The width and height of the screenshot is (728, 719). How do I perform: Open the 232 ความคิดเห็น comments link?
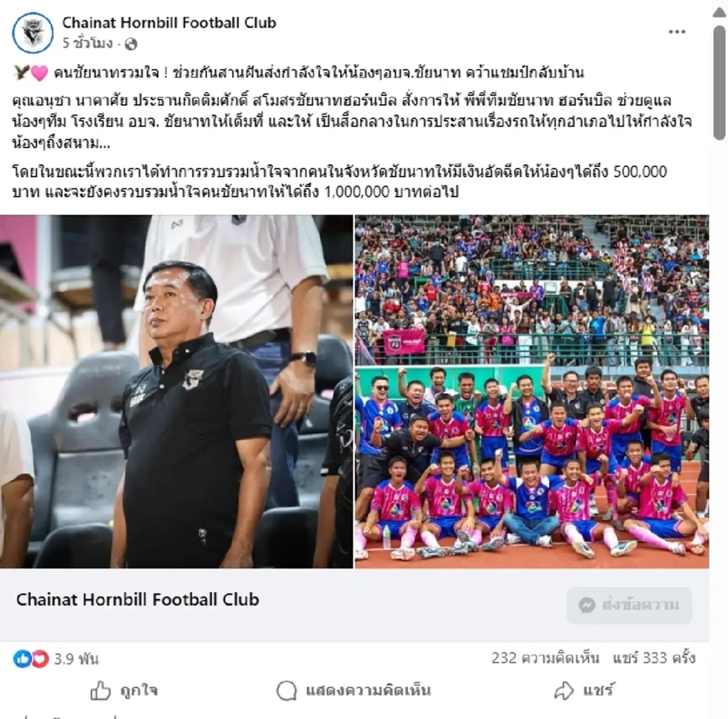(545, 658)
